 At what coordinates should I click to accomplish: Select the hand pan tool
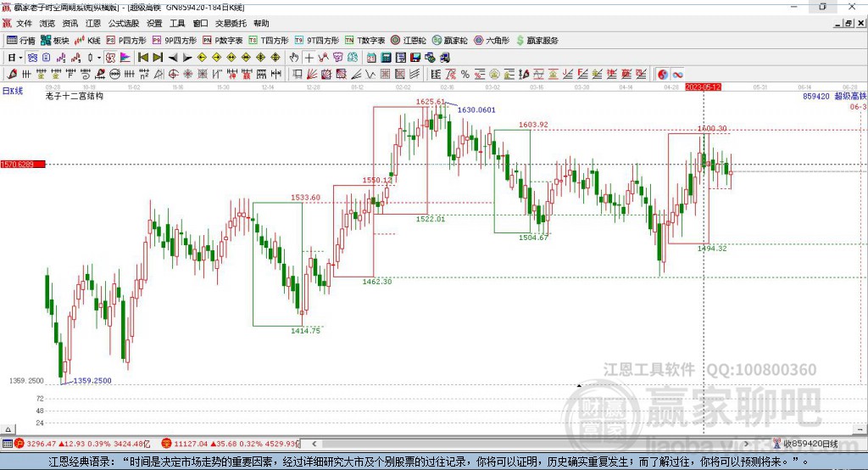click(x=294, y=58)
